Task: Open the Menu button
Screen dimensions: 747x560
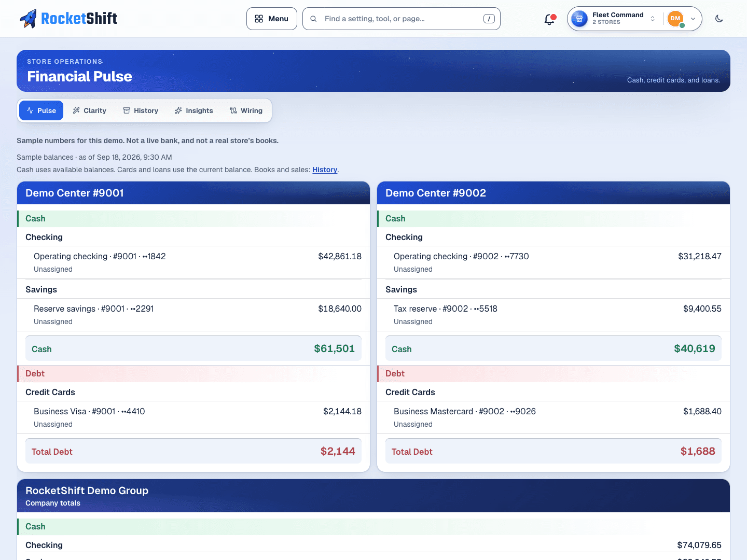Action: click(272, 19)
